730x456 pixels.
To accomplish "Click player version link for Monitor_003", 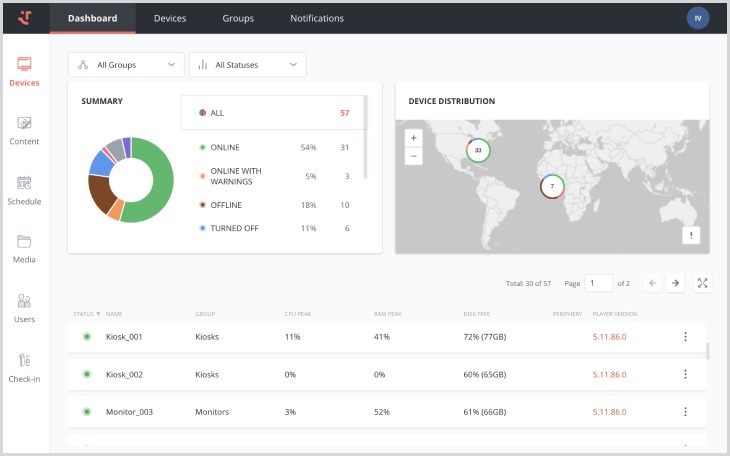I will point(609,411).
